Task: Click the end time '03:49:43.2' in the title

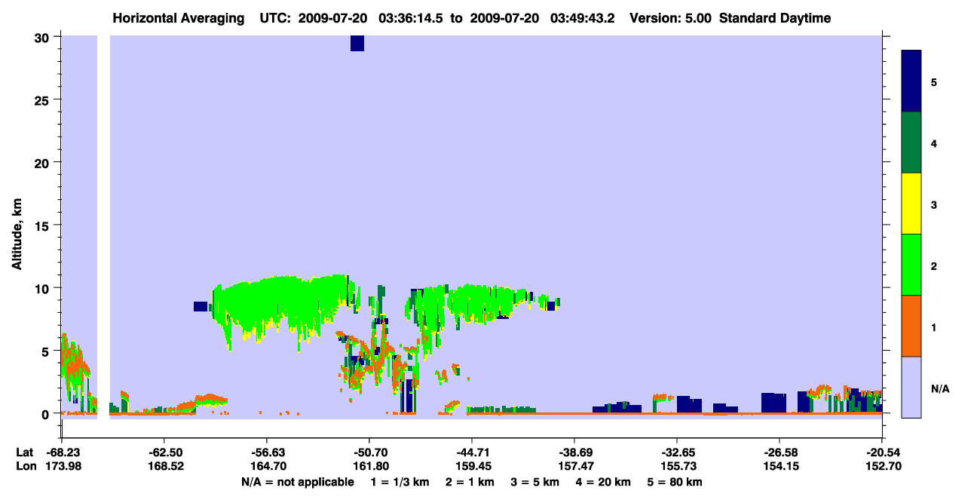Action: (x=583, y=18)
